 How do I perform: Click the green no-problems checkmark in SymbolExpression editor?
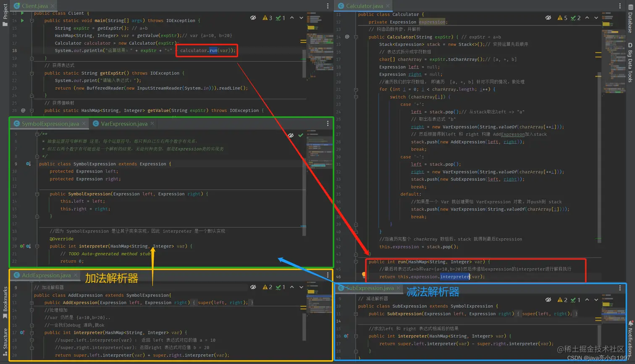click(x=301, y=135)
